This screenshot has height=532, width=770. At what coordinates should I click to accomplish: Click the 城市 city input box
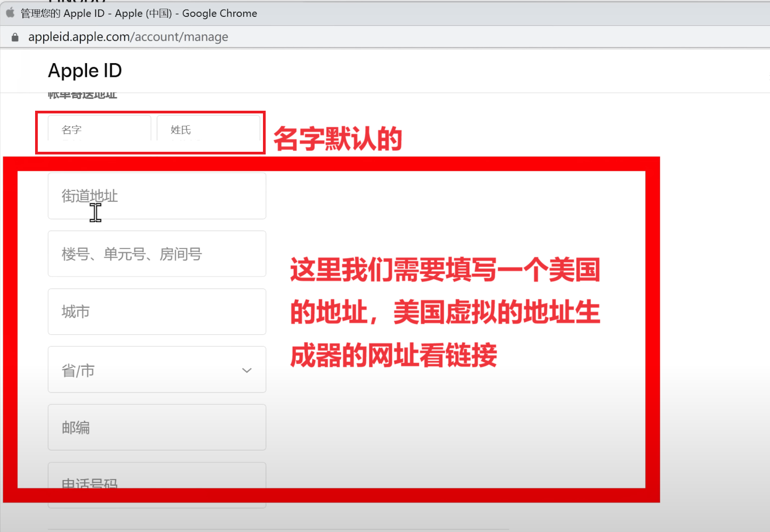(x=157, y=312)
